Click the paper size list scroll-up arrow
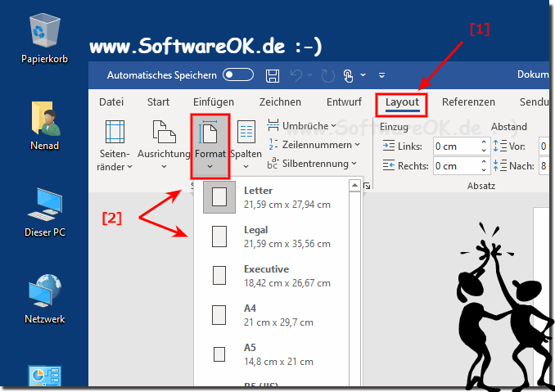 354,186
